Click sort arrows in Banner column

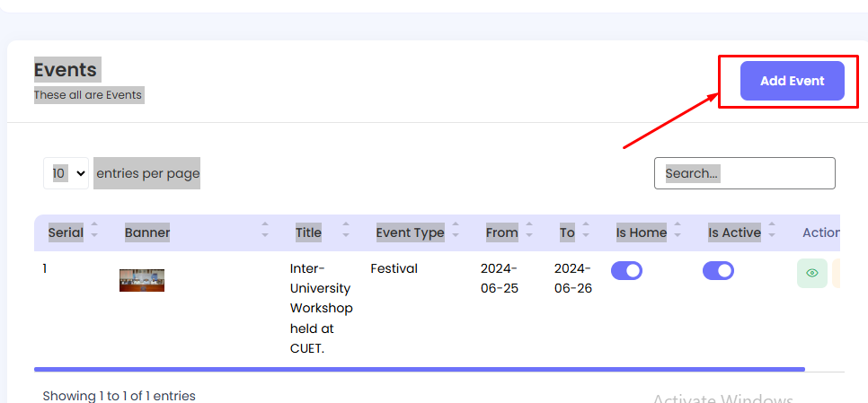tap(264, 232)
